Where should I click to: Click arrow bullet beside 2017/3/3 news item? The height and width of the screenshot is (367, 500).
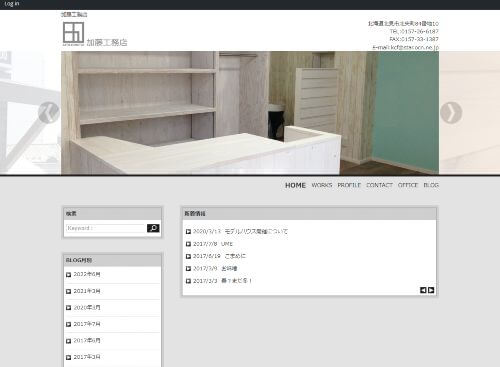[188, 281]
